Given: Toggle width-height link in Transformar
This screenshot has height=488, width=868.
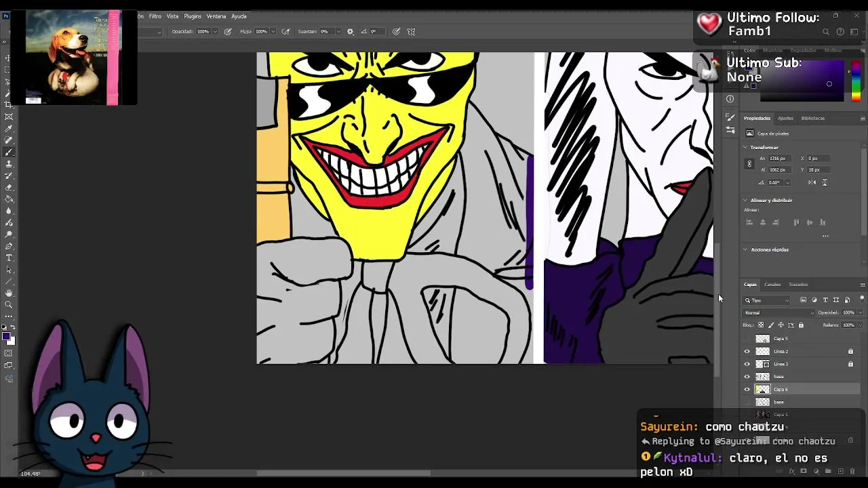Looking at the screenshot, I should coord(749,164).
